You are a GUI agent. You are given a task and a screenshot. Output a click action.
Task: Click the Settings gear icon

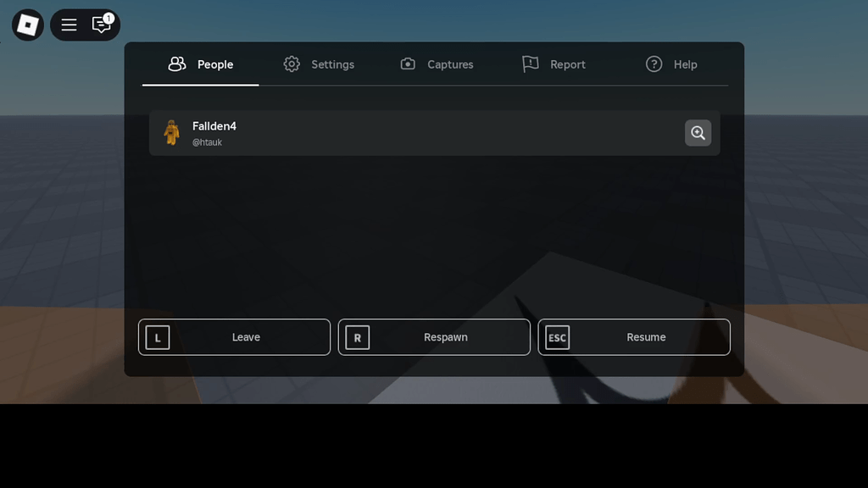[292, 64]
